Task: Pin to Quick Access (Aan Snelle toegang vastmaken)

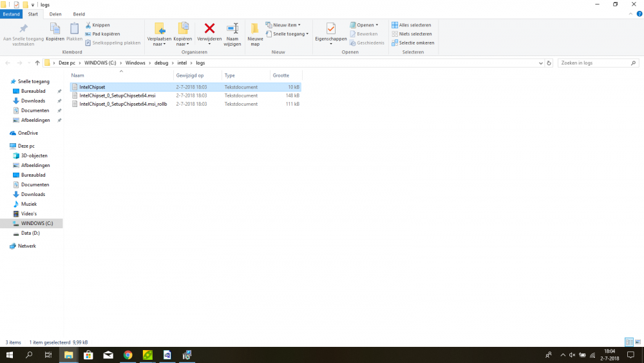Action: coord(23,34)
